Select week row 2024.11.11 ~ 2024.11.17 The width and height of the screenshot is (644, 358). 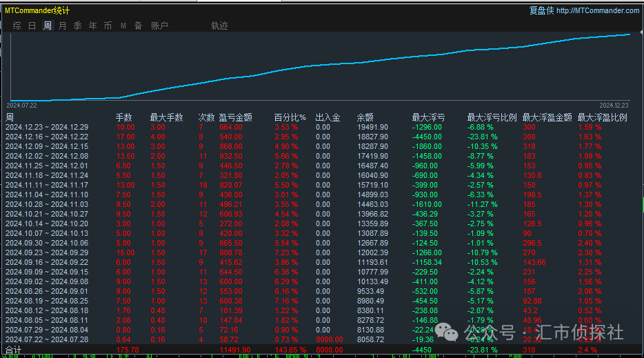[322, 186]
